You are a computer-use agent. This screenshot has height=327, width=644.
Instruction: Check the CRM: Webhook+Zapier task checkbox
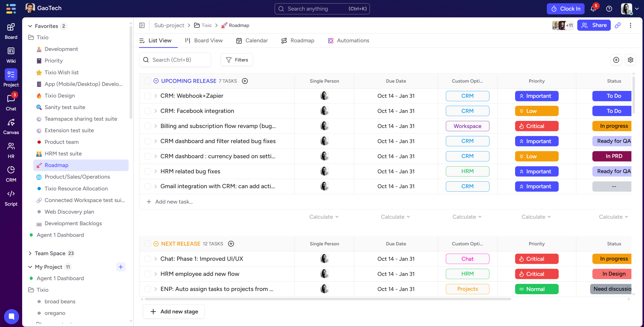click(148, 96)
